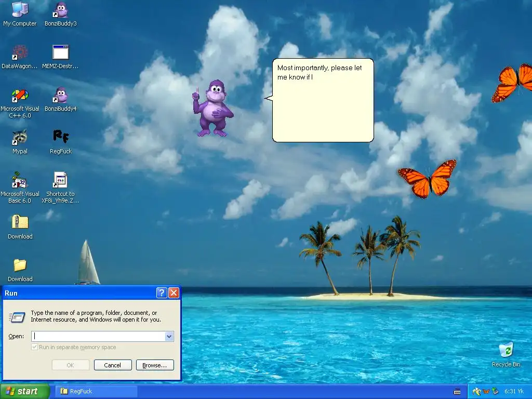Open the Start menu
Image resolution: width=532 pixels, height=399 pixels.
25,391
